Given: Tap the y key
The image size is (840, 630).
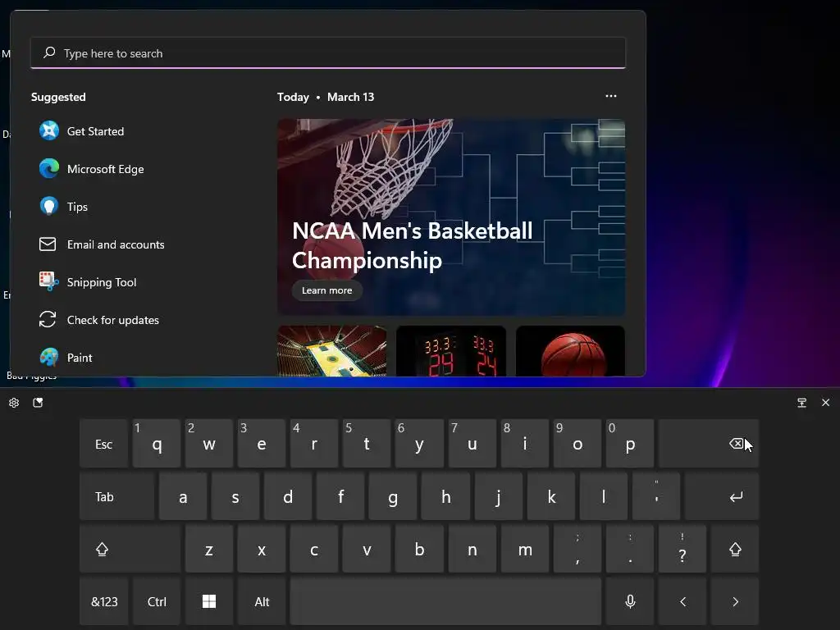Looking at the screenshot, I should point(419,444).
